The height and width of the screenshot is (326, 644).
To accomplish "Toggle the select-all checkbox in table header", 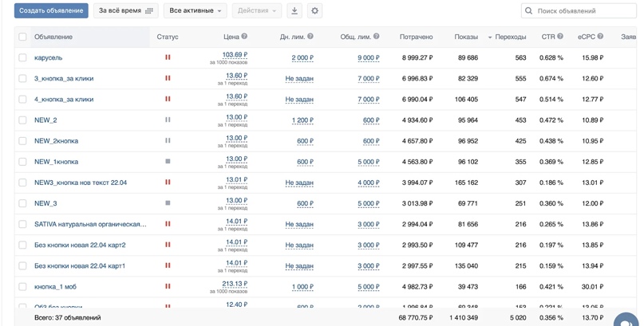I will (x=22, y=37).
